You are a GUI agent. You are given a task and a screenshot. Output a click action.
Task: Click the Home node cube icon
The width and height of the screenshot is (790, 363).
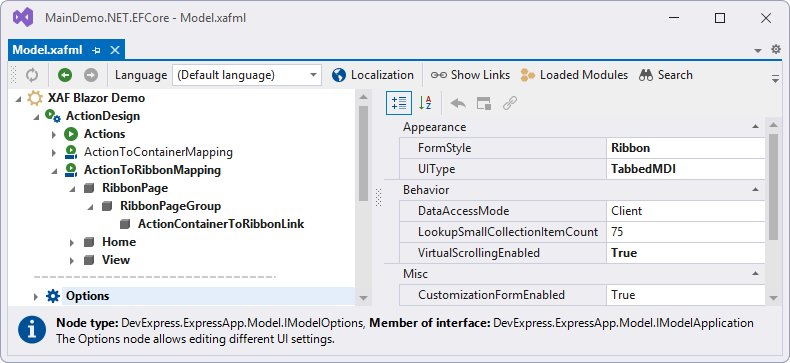pyautogui.click(x=89, y=242)
